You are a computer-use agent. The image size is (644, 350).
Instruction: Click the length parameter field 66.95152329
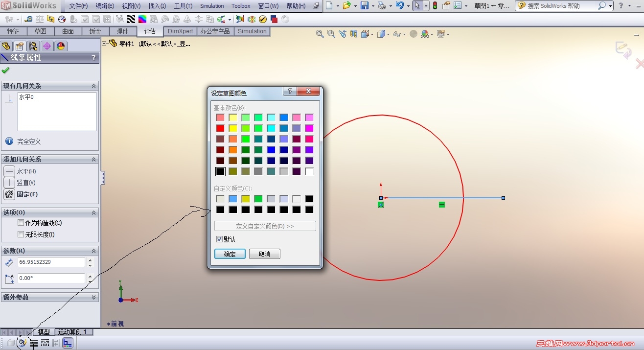click(x=51, y=262)
